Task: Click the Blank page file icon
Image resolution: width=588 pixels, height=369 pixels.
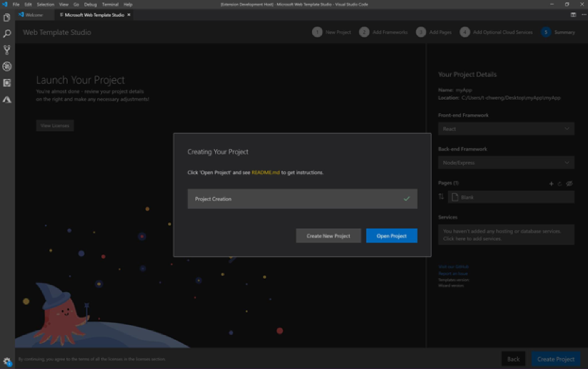Action: pos(455,197)
